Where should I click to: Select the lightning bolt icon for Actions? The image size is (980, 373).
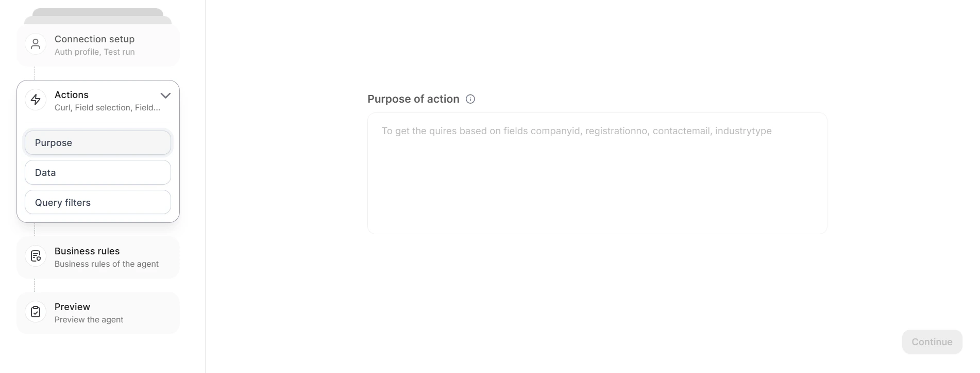click(35, 100)
